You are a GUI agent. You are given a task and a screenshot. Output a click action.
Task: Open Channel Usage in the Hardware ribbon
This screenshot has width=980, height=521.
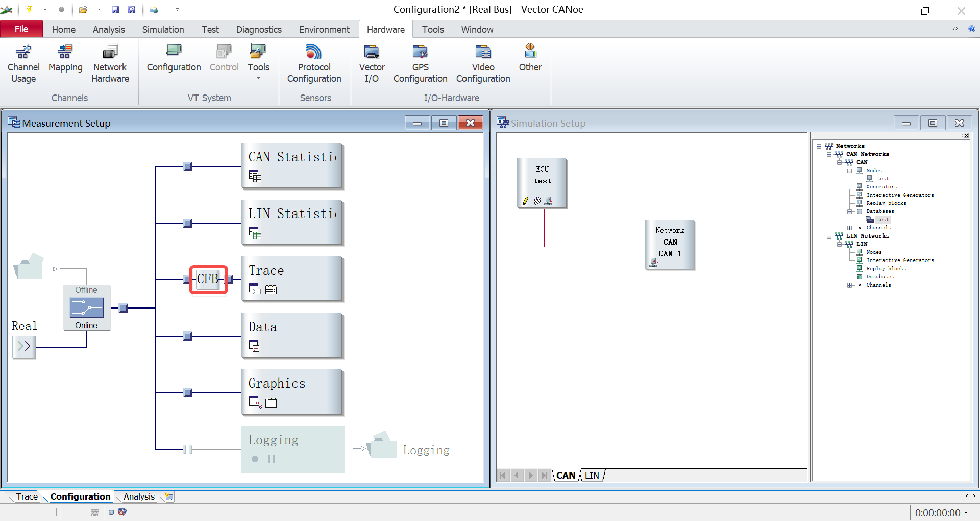[23, 64]
